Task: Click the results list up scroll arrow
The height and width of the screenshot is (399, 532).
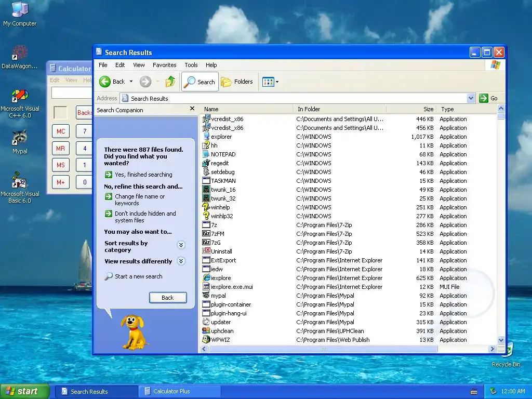Action: 501,109
